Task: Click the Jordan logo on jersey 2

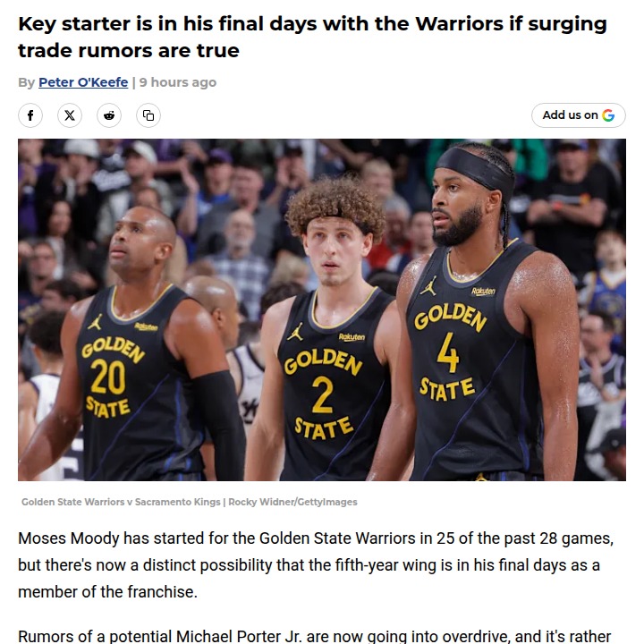Action: coord(295,332)
